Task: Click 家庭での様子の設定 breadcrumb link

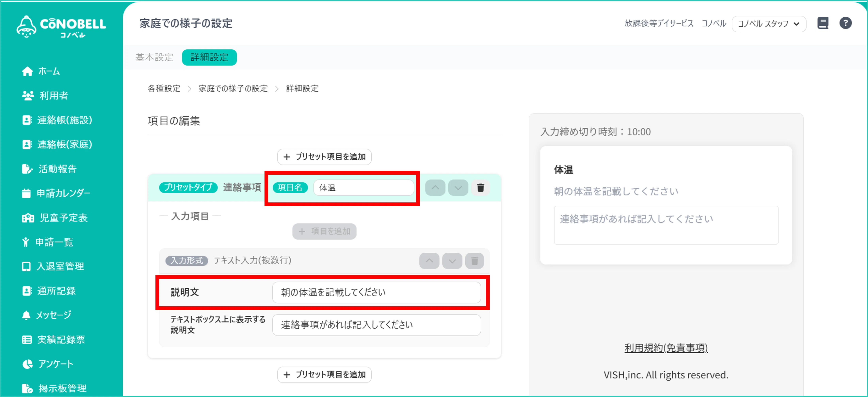Action: [x=233, y=88]
